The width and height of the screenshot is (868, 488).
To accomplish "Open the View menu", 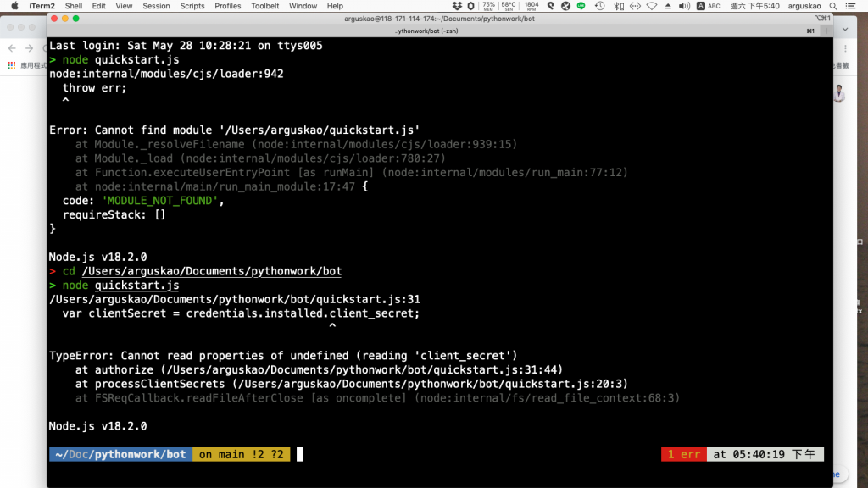I will click(124, 6).
